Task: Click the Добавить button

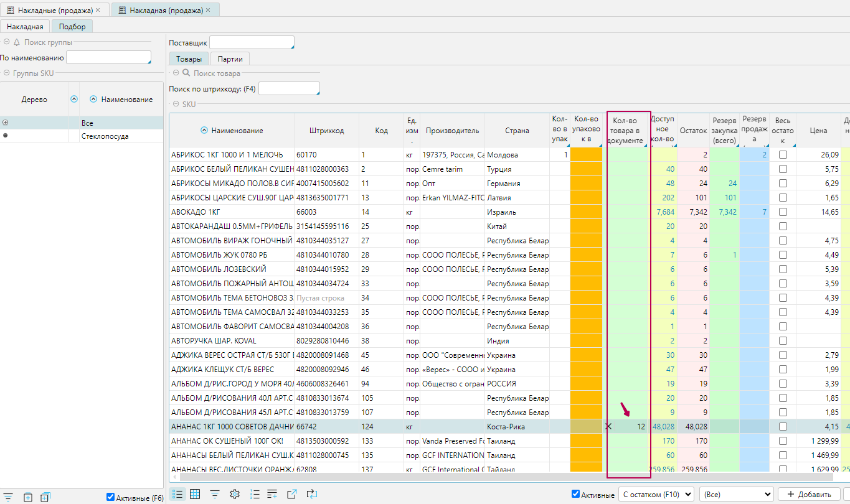Action: (809, 494)
